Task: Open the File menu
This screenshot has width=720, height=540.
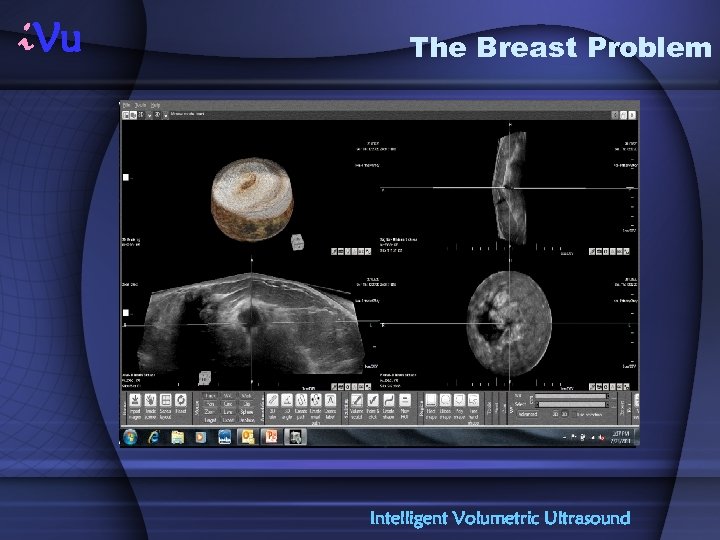Action: click(x=126, y=105)
